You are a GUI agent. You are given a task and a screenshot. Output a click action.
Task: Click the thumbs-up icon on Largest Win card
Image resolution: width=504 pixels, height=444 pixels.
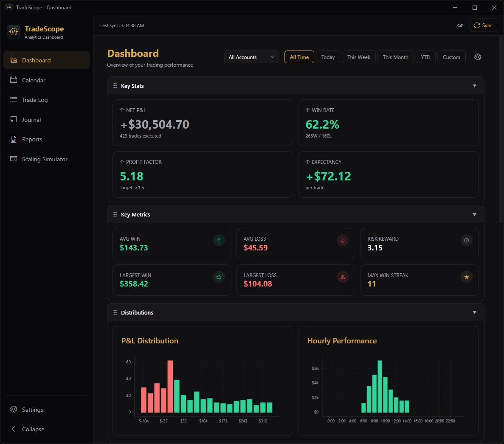219,277
